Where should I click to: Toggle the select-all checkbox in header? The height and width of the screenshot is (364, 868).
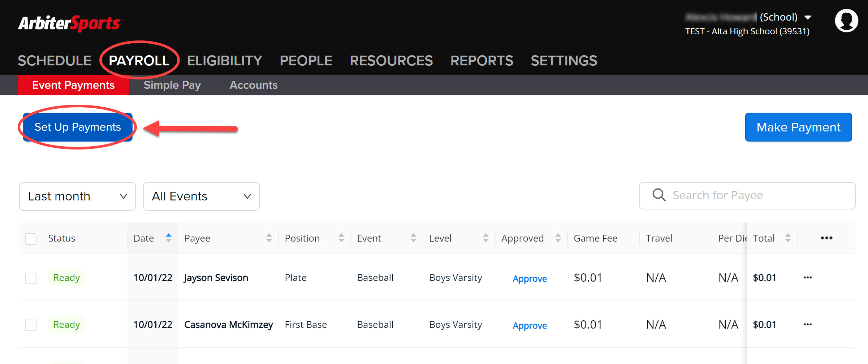(x=31, y=239)
